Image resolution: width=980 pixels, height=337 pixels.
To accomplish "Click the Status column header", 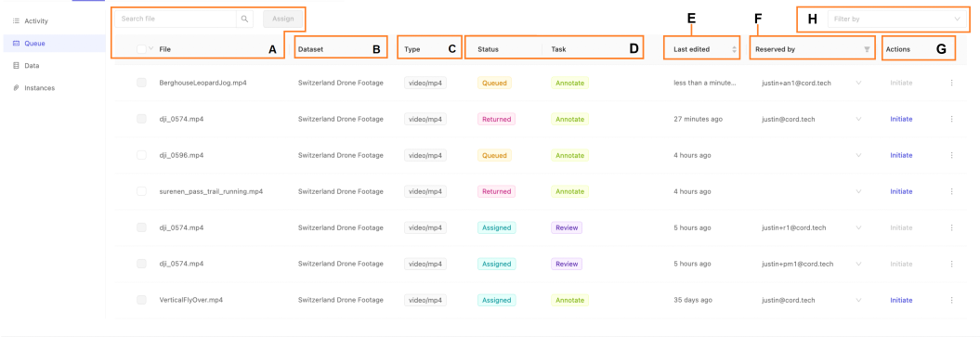I will click(488, 48).
